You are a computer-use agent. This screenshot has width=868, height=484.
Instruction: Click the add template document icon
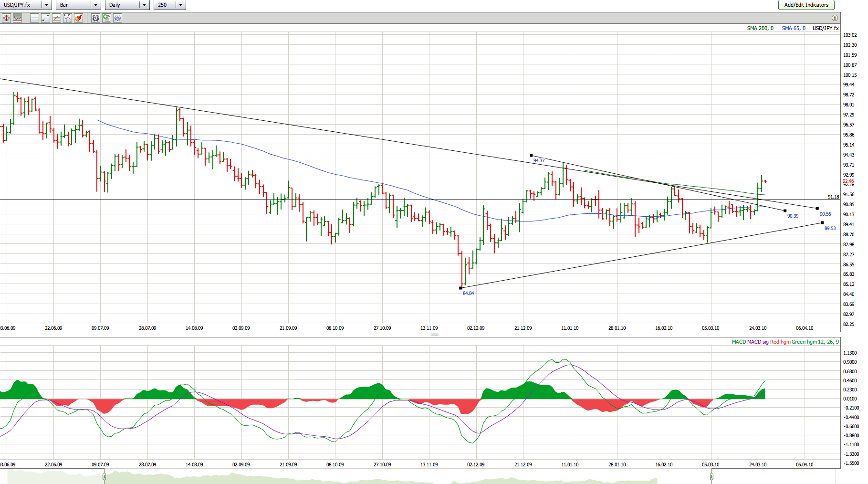106,18
